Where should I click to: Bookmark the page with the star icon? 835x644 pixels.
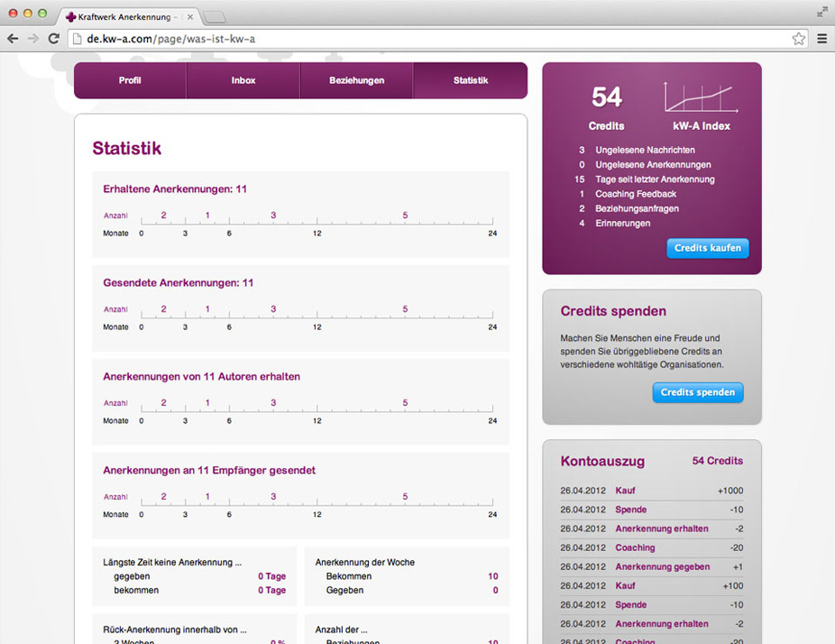(x=798, y=39)
